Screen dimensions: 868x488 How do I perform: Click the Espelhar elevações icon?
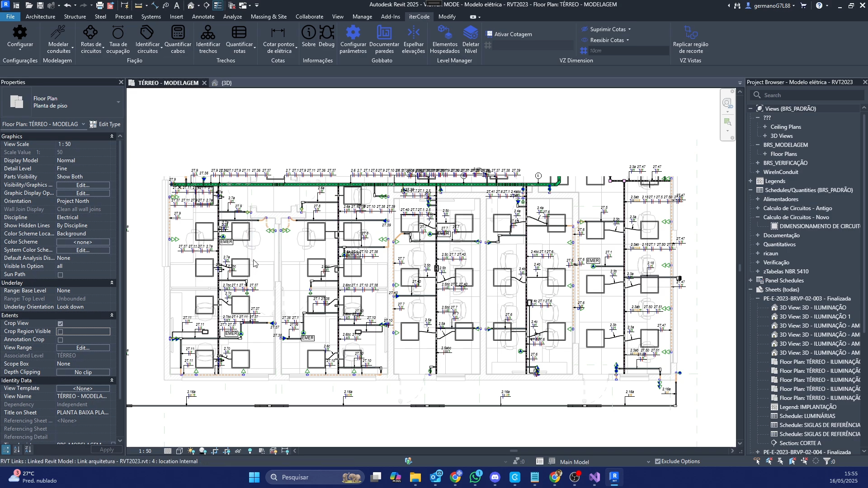[x=413, y=33]
